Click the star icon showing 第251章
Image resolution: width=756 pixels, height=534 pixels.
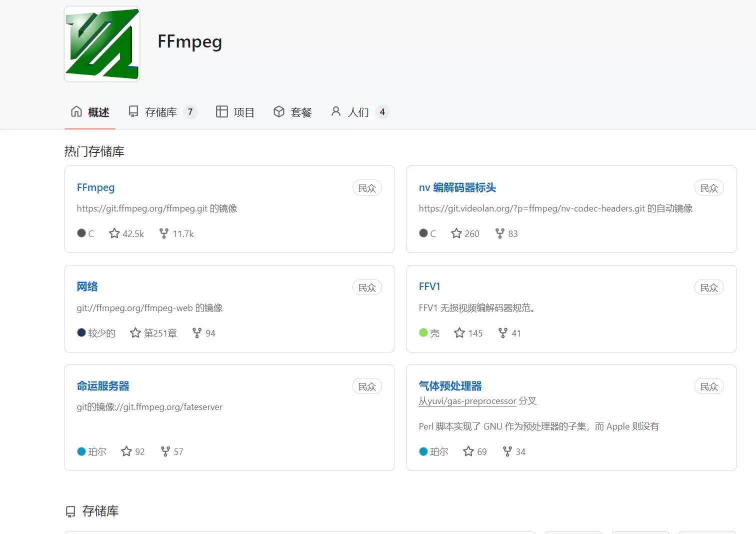coord(135,333)
